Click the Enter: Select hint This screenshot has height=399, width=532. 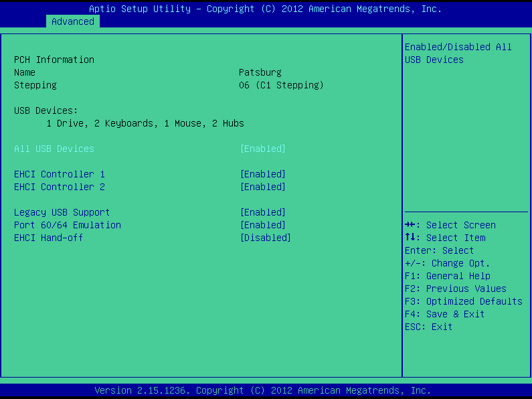(439, 251)
